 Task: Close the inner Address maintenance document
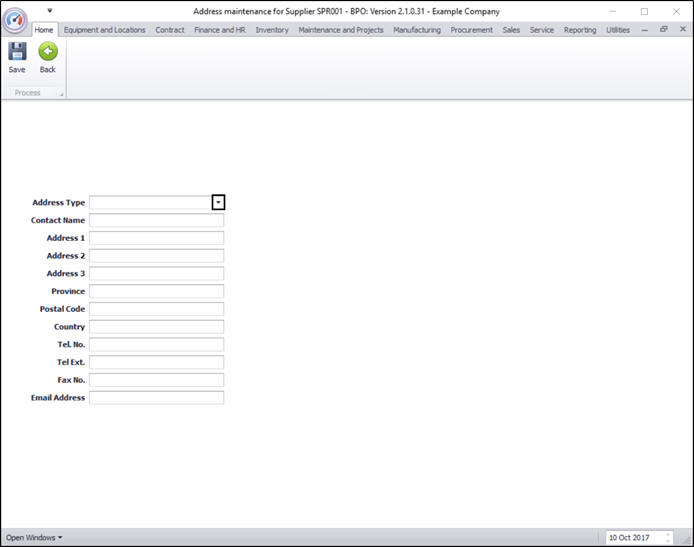tap(683, 29)
